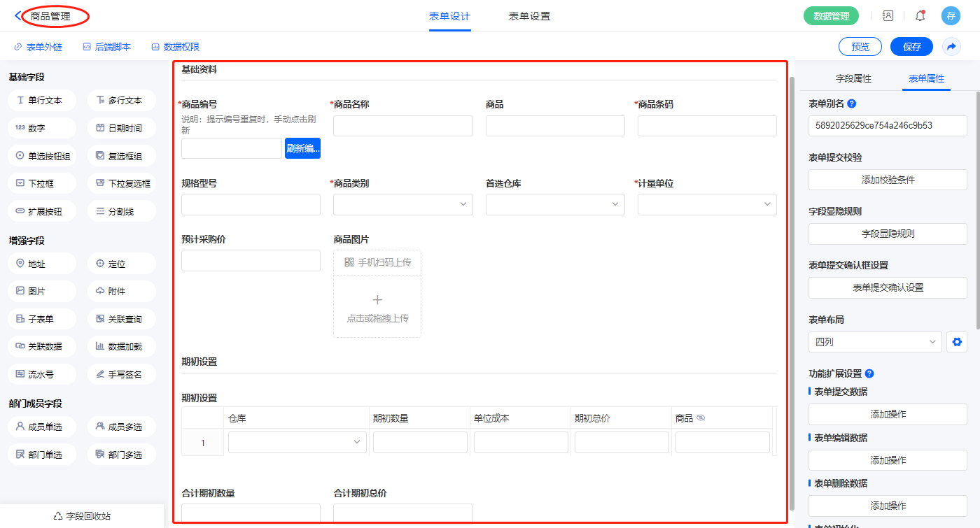Open the notification bell icon

pyautogui.click(x=920, y=15)
